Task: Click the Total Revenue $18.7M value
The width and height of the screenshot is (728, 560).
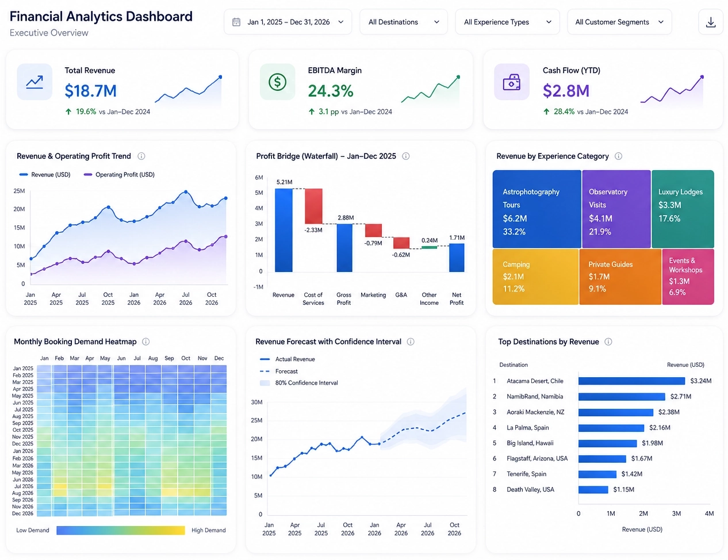Action: 91,91
